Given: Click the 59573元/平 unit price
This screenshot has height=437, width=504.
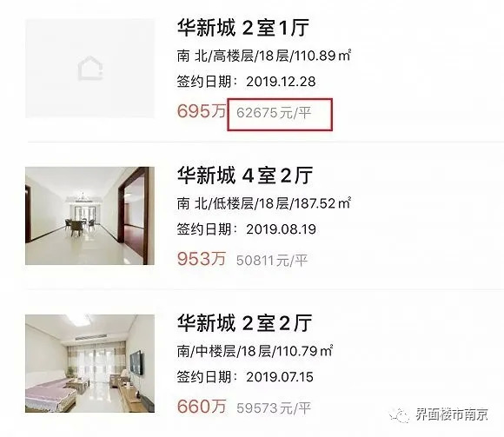Looking at the screenshot, I should click(274, 408).
